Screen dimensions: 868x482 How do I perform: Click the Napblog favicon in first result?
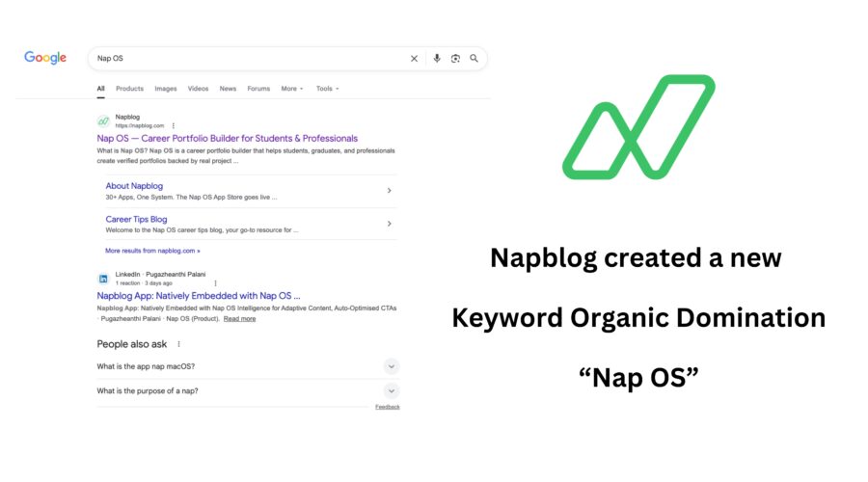(x=103, y=120)
